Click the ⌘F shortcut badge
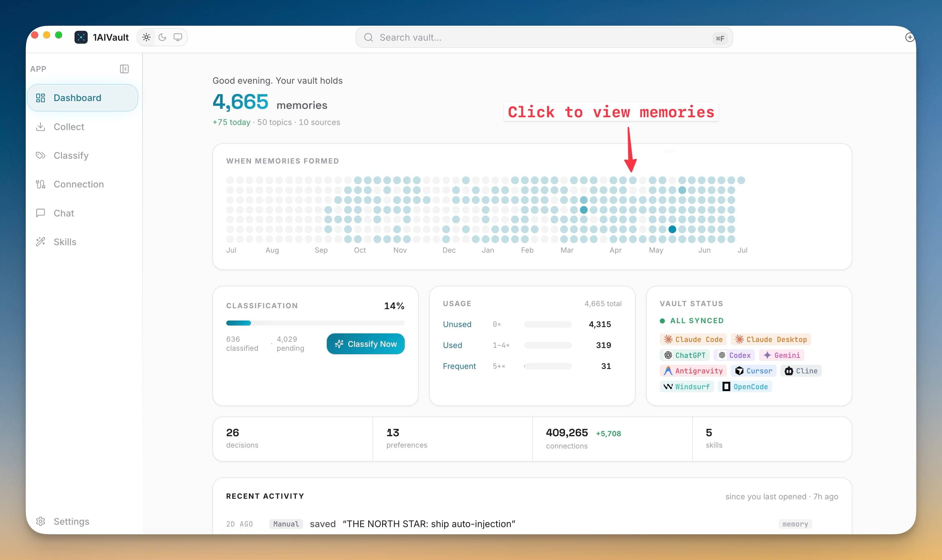942x560 pixels. (720, 38)
